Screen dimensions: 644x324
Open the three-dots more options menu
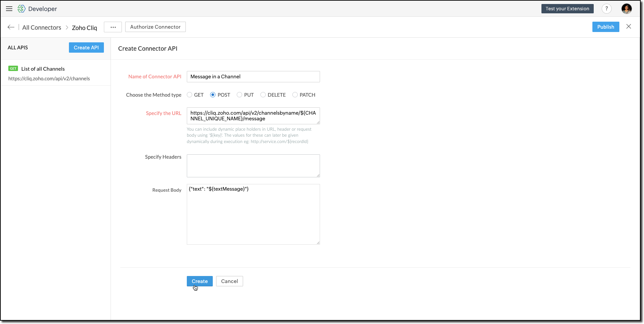click(x=113, y=27)
